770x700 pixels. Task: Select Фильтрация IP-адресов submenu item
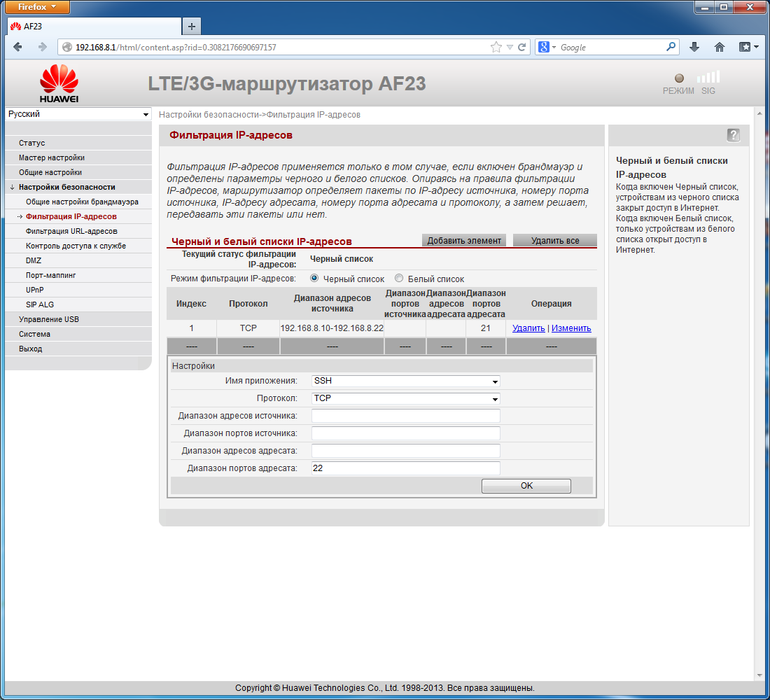[x=71, y=216]
